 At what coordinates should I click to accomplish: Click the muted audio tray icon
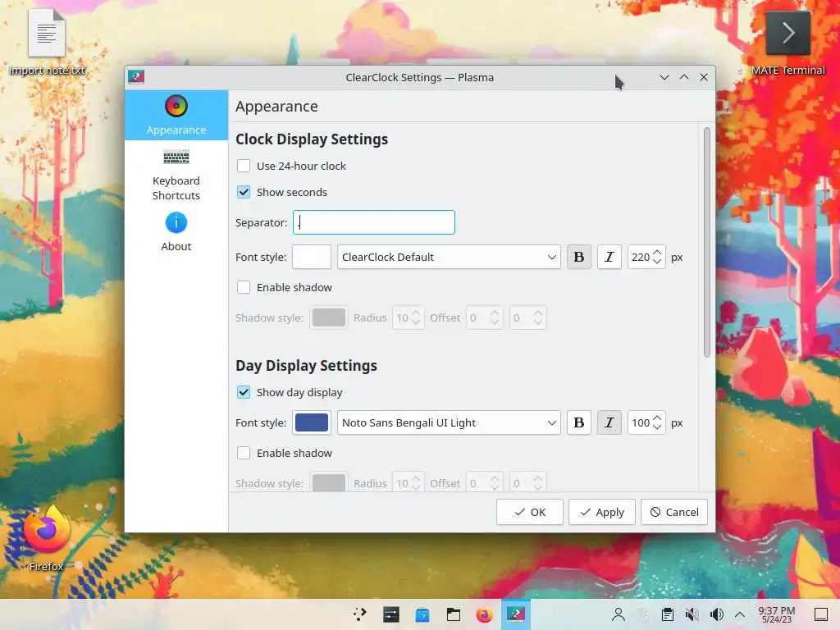click(692, 614)
